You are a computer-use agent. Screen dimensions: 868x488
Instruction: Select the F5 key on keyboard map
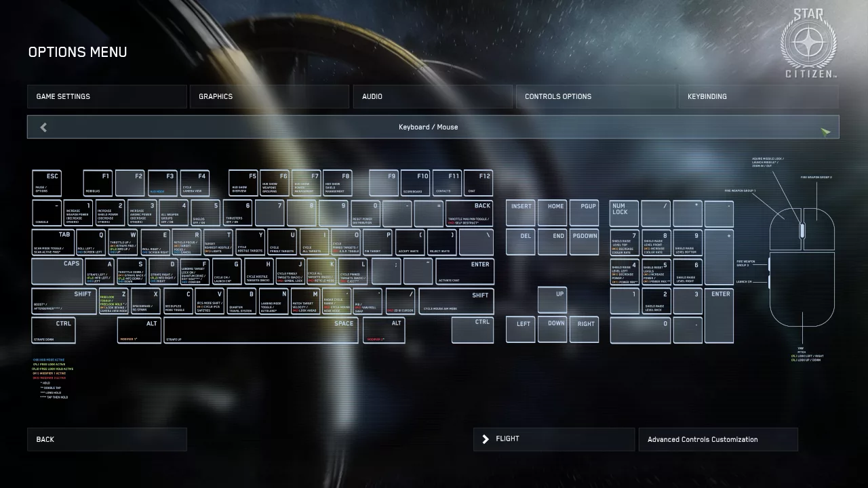[x=243, y=183]
